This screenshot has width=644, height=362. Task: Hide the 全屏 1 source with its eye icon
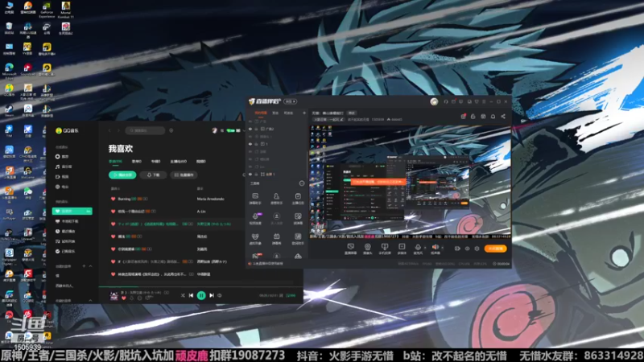point(250,175)
